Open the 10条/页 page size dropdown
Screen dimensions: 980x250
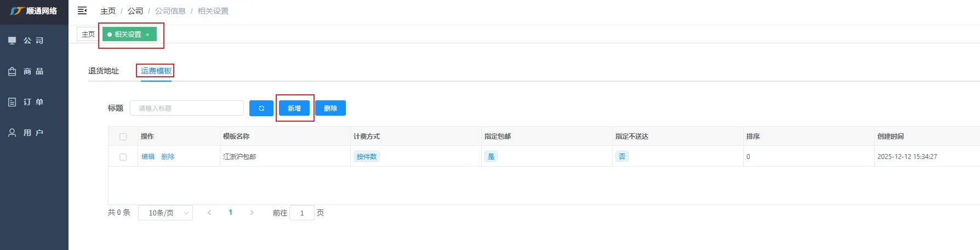pos(165,213)
